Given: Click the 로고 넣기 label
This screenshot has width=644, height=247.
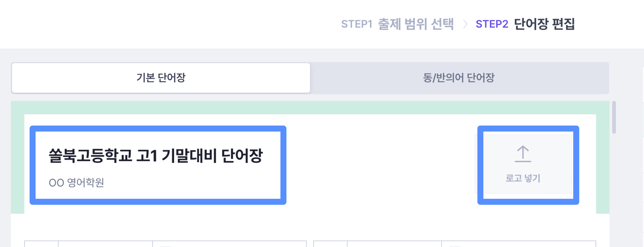Looking at the screenshot, I should (x=523, y=178).
